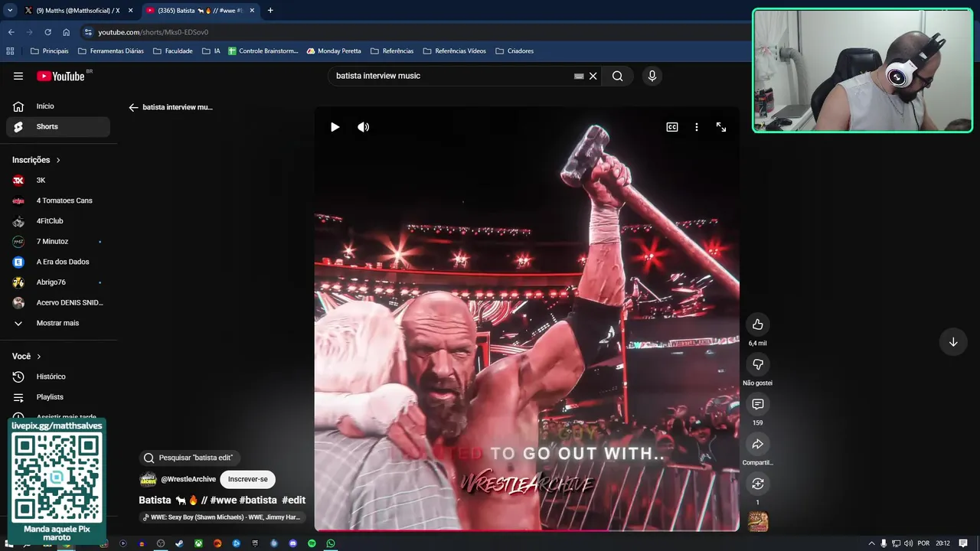Open the on-screen keyboard icon in search
Image resolution: width=980 pixels, height=551 pixels.
click(579, 76)
